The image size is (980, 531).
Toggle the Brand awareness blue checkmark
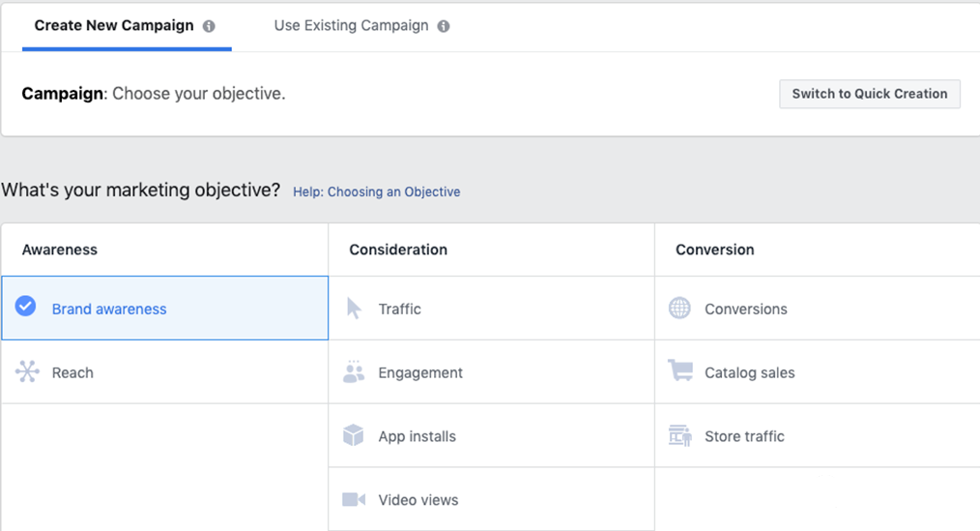click(26, 307)
